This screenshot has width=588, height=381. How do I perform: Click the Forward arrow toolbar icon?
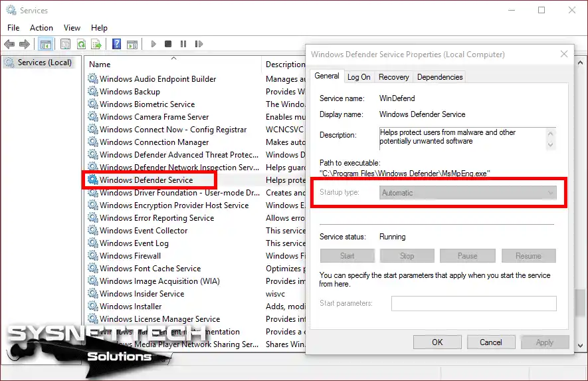[x=25, y=45]
